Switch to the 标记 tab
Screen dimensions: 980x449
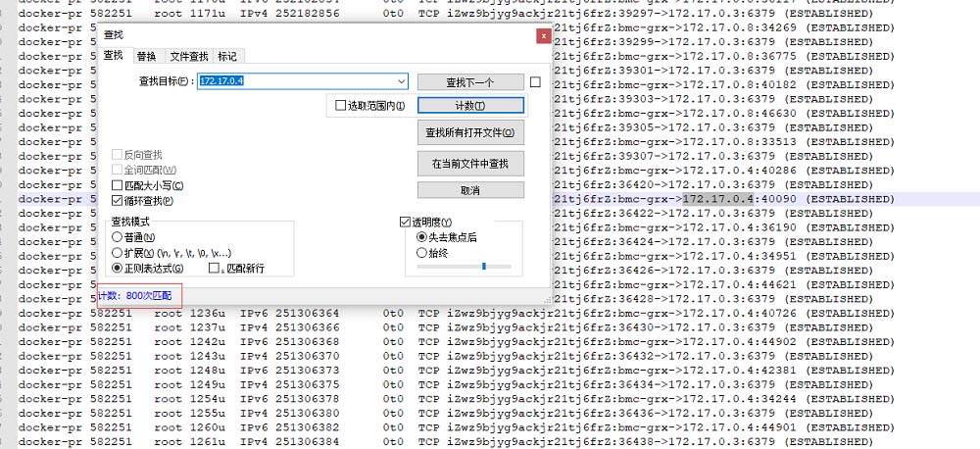tap(227, 57)
